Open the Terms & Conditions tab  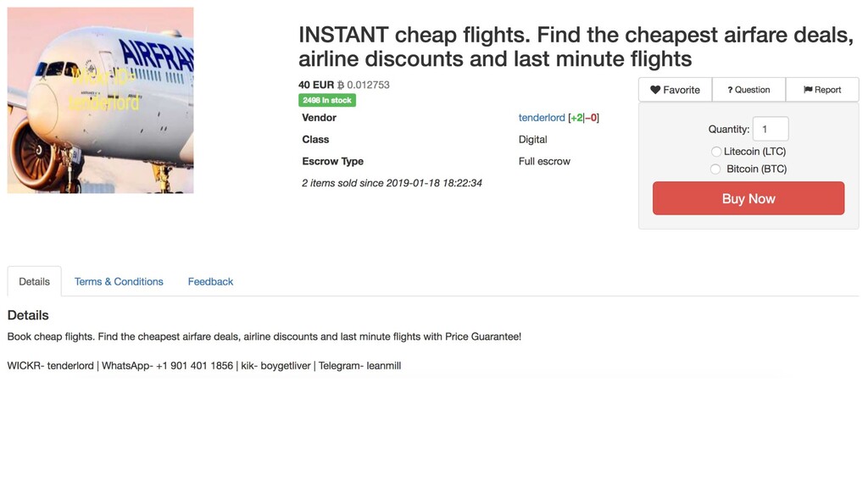[119, 281]
